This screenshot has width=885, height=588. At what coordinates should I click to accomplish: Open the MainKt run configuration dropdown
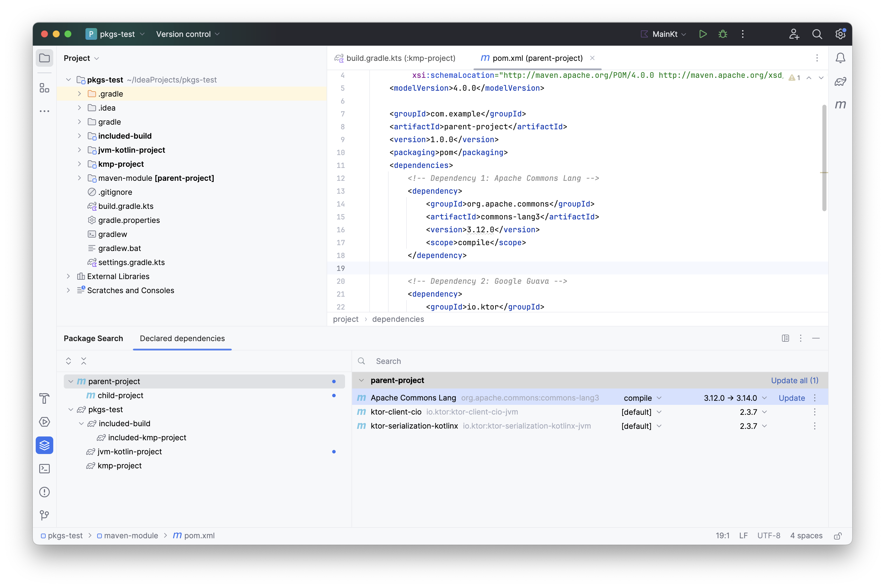tap(663, 34)
